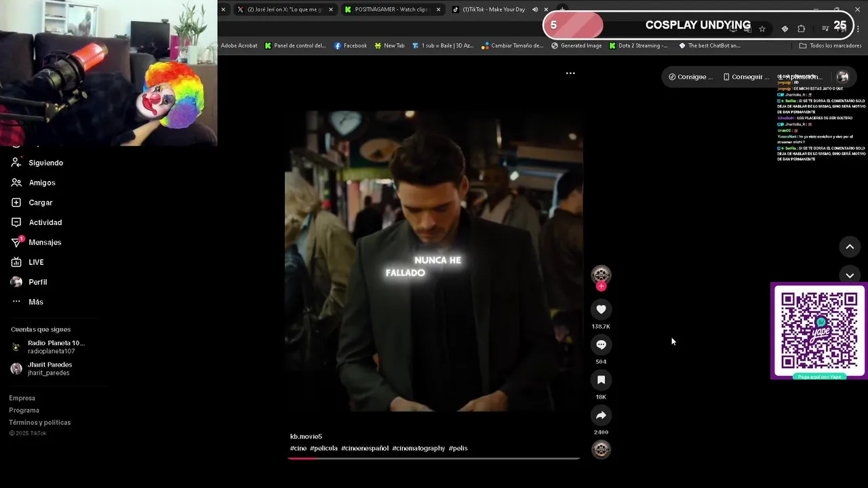Open Panel de control bookmark
Viewport: 868px width, 488px height.
(x=295, y=45)
